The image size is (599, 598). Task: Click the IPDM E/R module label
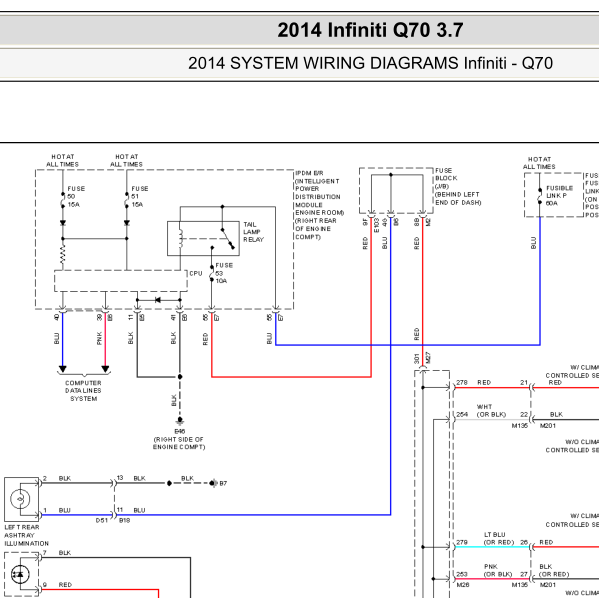[319, 205]
